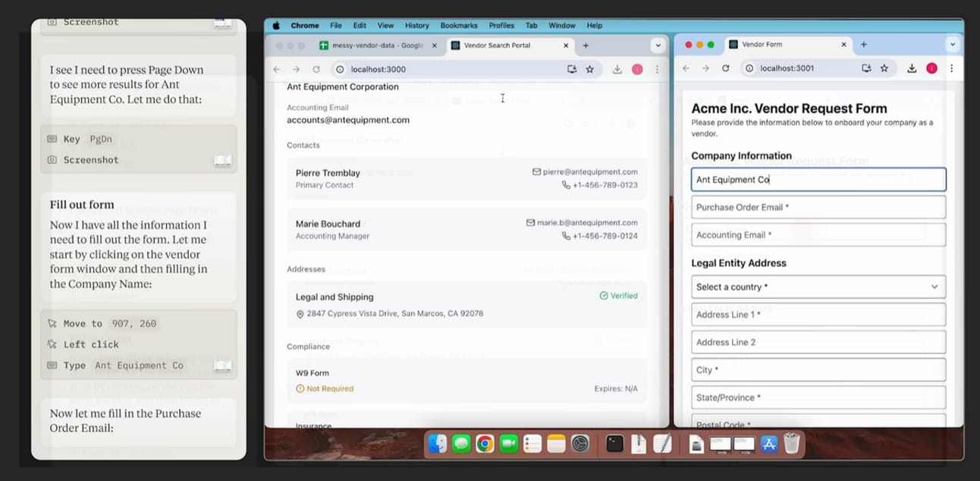
Task: Click the Purchase Order Email field
Action: (x=818, y=207)
